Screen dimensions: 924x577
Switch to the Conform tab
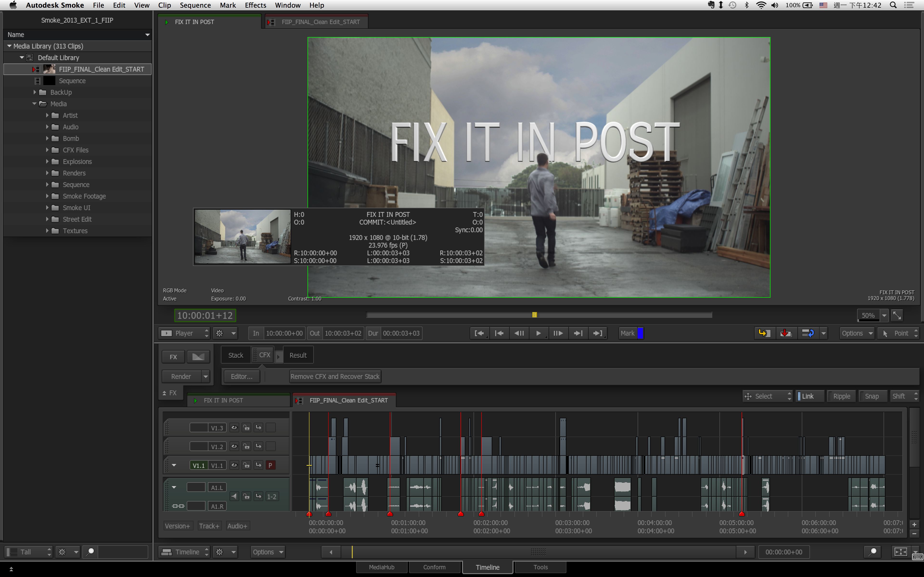tap(434, 567)
